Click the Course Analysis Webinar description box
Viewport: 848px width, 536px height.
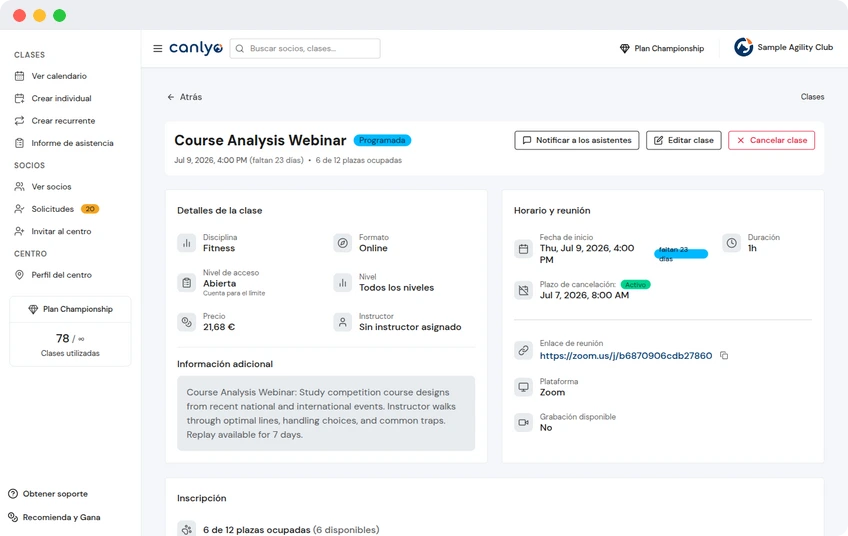click(x=326, y=413)
